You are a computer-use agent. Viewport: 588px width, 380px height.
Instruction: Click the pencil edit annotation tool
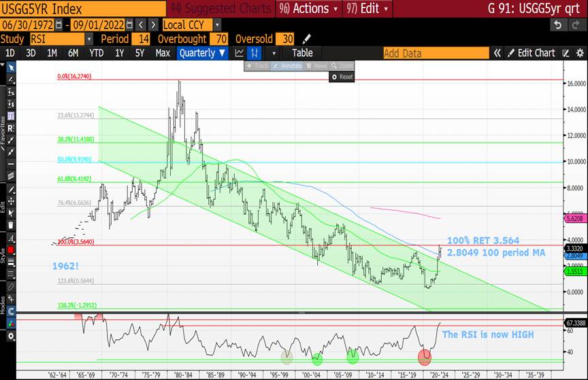pyautogui.click(x=12, y=190)
